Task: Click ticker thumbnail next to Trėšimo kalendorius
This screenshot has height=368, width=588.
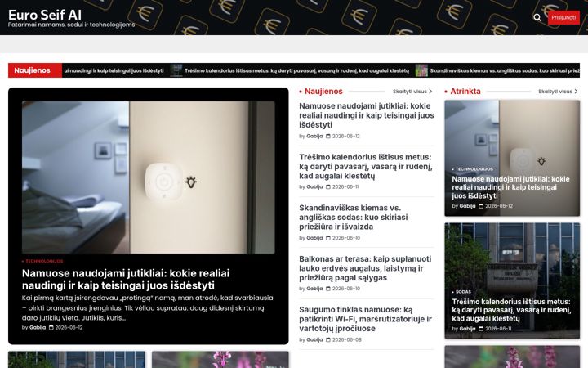Action: (x=176, y=70)
